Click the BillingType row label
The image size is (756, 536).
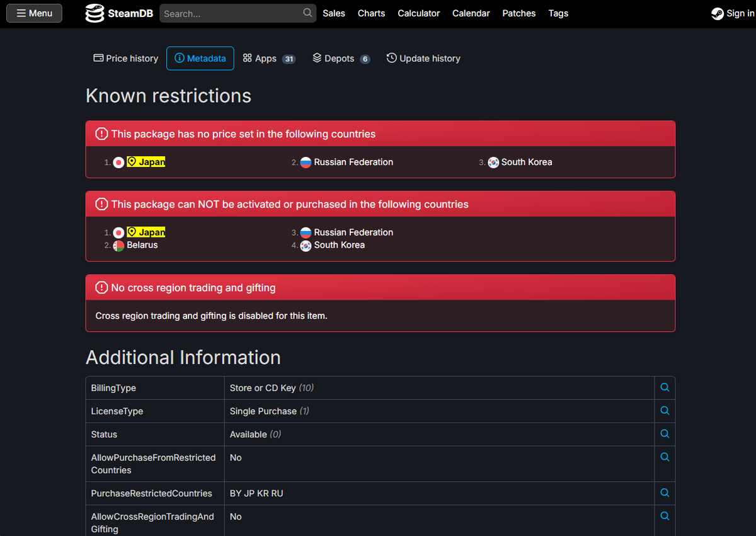113,388
